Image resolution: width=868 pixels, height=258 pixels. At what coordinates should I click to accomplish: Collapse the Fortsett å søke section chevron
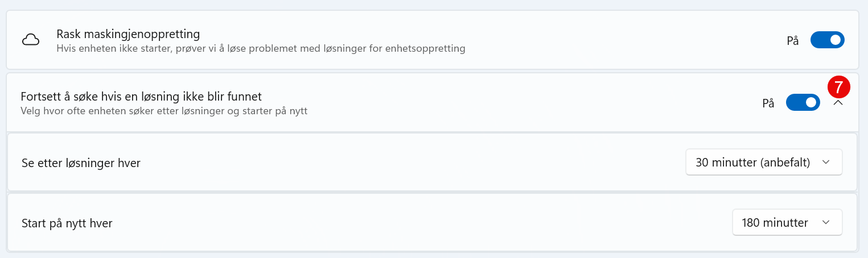(838, 103)
